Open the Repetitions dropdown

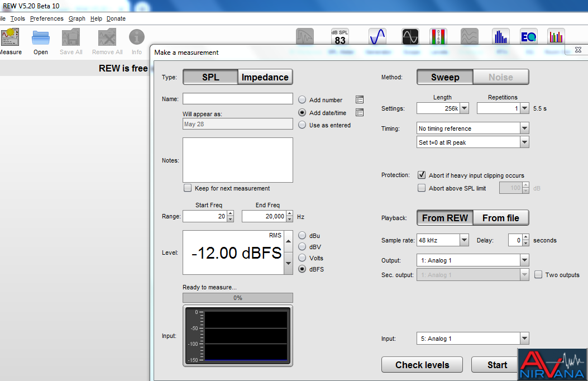525,108
